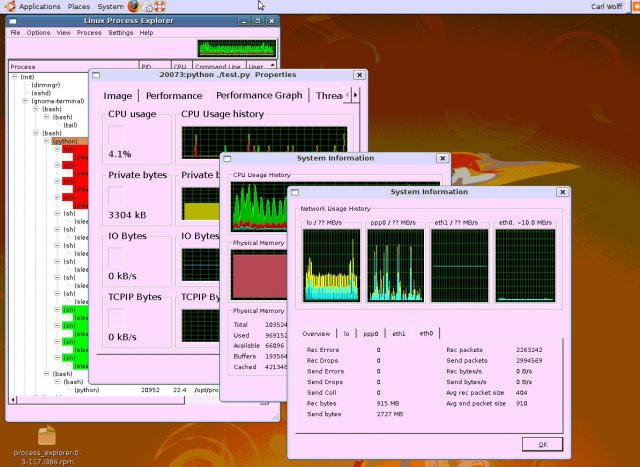Click OK in Network System Information
The width and height of the screenshot is (640, 467).
pos(542,445)
